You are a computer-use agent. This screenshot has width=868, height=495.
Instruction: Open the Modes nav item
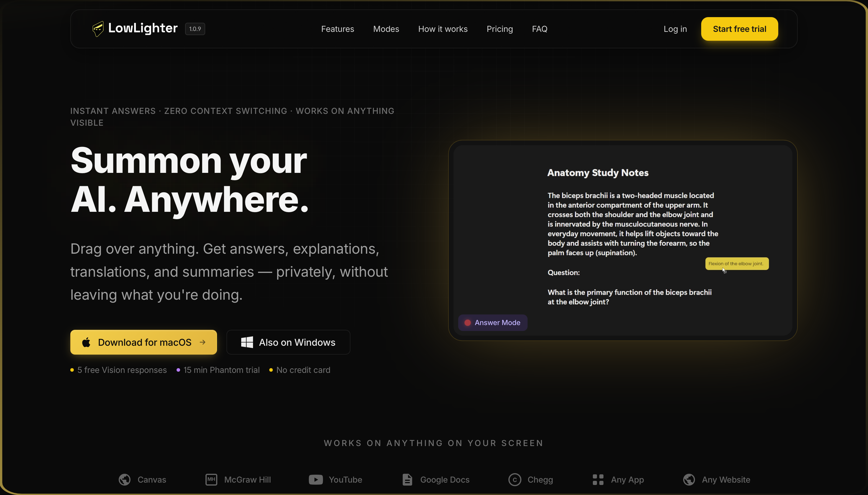[386, 29]
